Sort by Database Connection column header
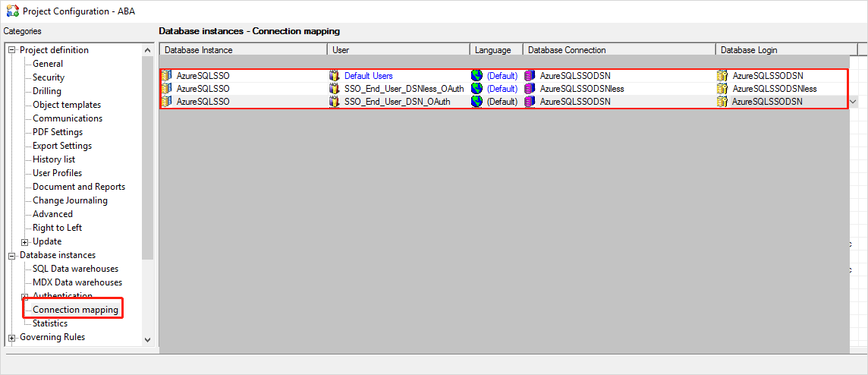Image resolution: width=868 pixels, height=375 pixels. click(618, 50)
